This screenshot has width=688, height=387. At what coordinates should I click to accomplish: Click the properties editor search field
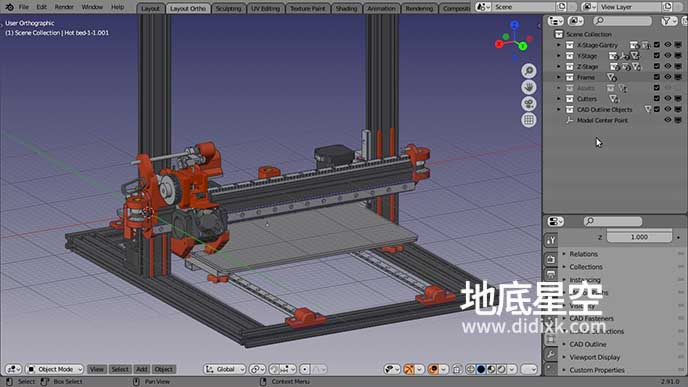point(613,221)
